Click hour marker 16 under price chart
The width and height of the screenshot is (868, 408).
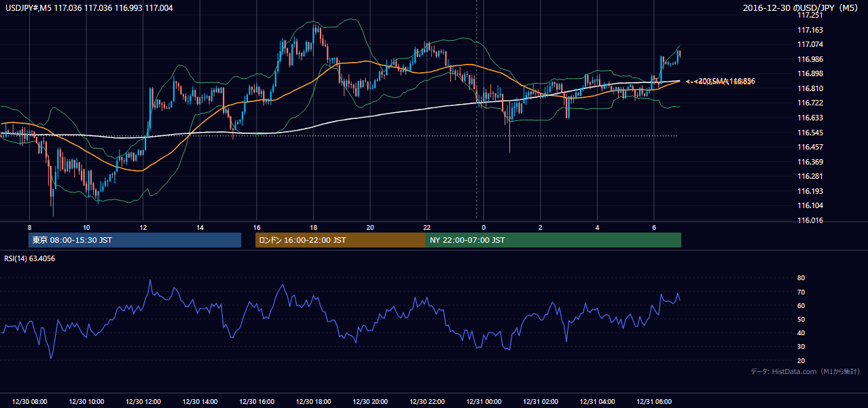[x=256, y=227]
